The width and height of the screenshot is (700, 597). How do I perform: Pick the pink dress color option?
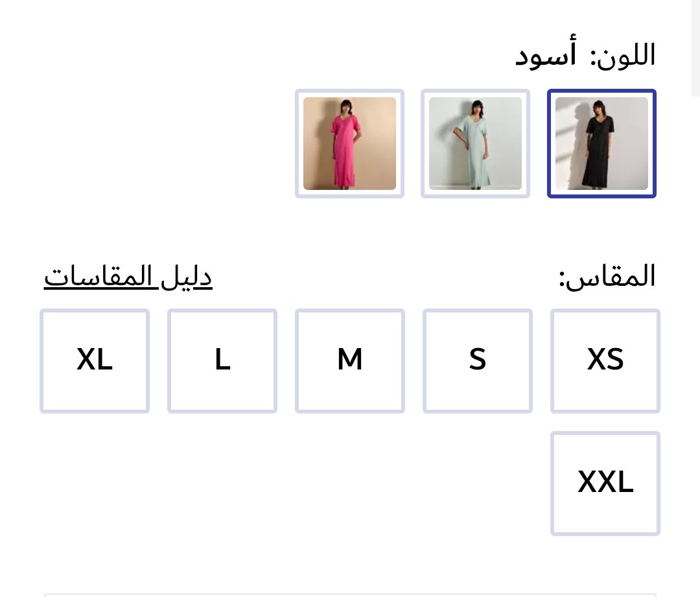point(349,143)
